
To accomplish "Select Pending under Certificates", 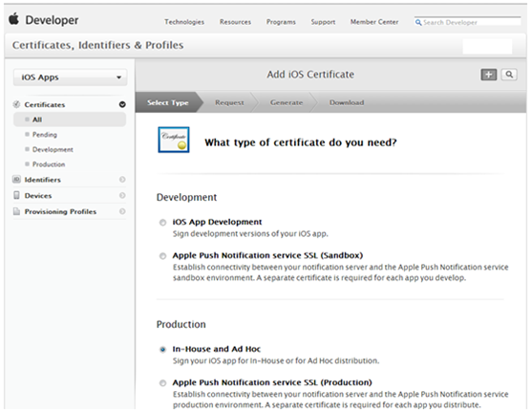I will click(x=45, y=135).
